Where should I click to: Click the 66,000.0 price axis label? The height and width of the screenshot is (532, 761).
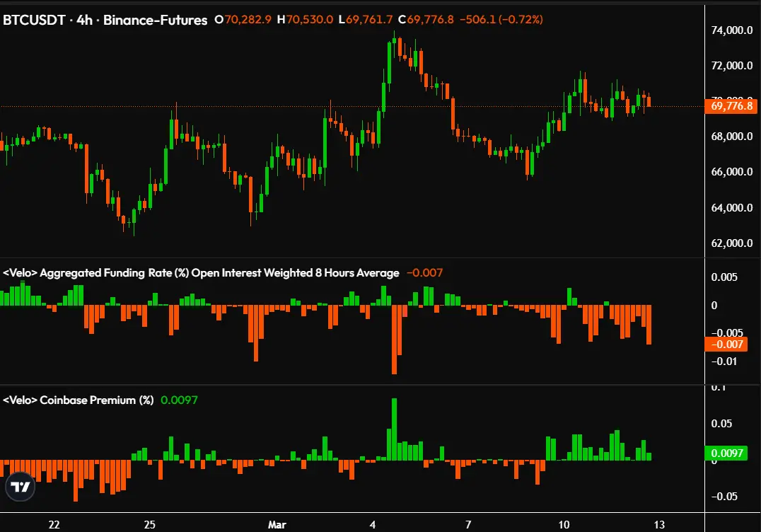[732, 172]
